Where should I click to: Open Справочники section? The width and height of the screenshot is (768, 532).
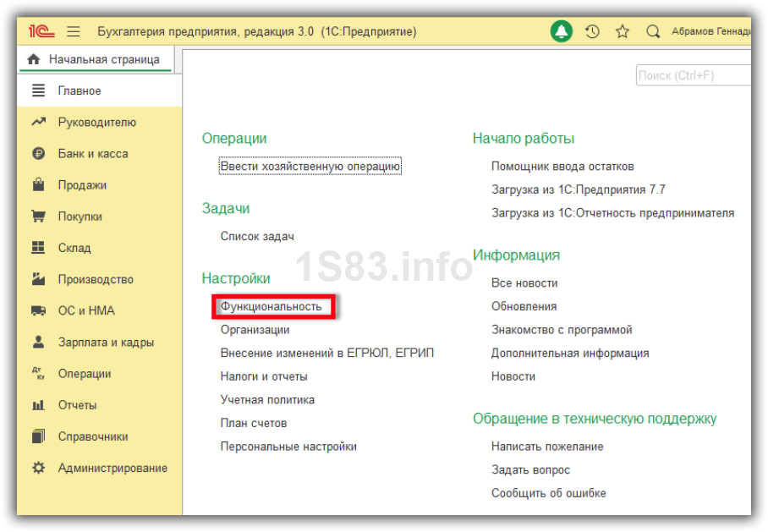[100, 436]
